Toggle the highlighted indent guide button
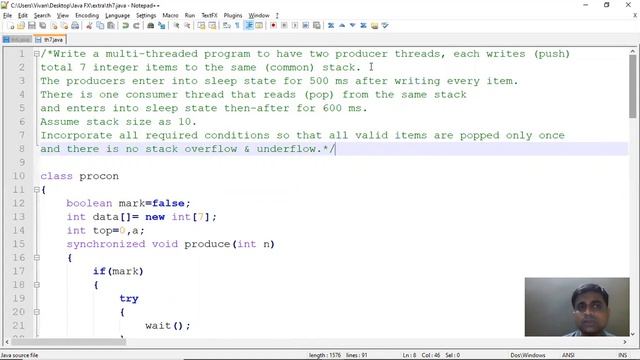The height and width of the screenshot is (360, 640). 249,26
